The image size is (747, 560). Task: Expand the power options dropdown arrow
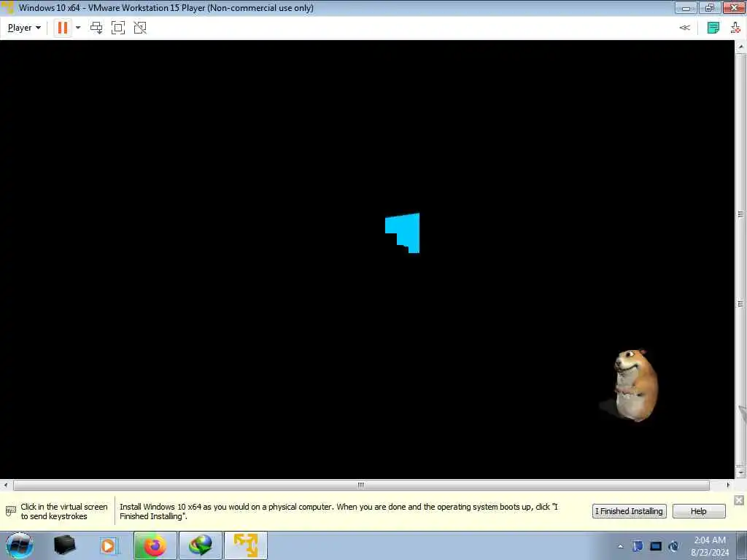78,28
